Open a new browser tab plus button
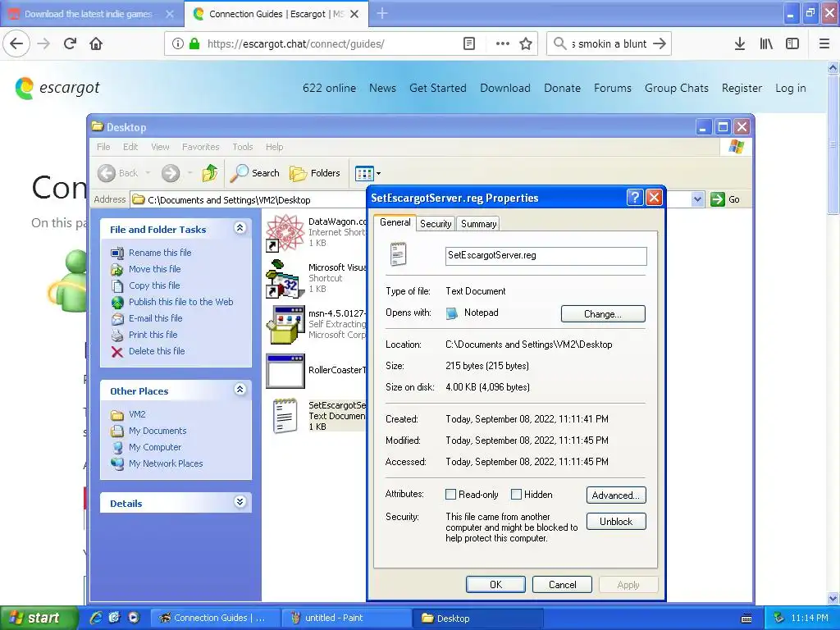The height and width of the screenshot is (630, 840). (x=382, y=14)
